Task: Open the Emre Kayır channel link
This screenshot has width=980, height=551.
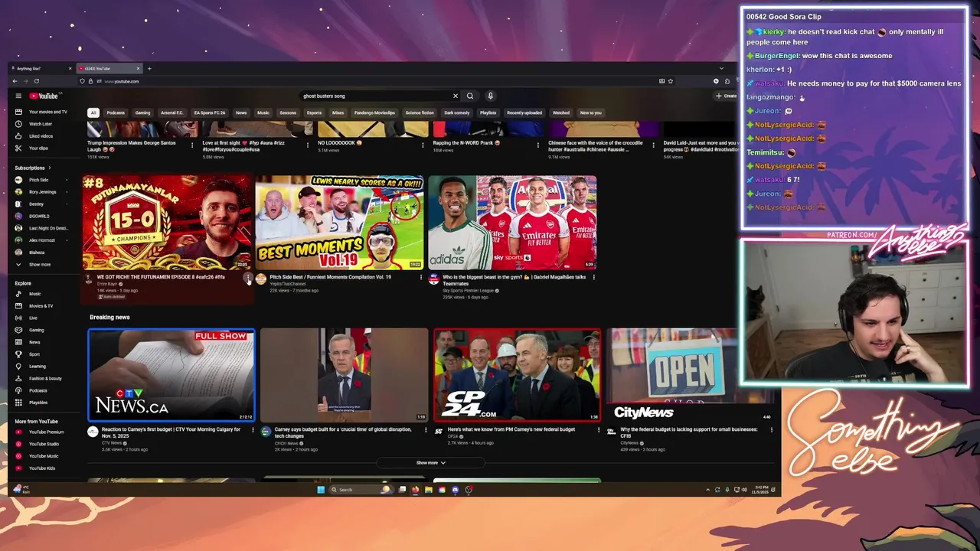Action: tap(107, 284)
